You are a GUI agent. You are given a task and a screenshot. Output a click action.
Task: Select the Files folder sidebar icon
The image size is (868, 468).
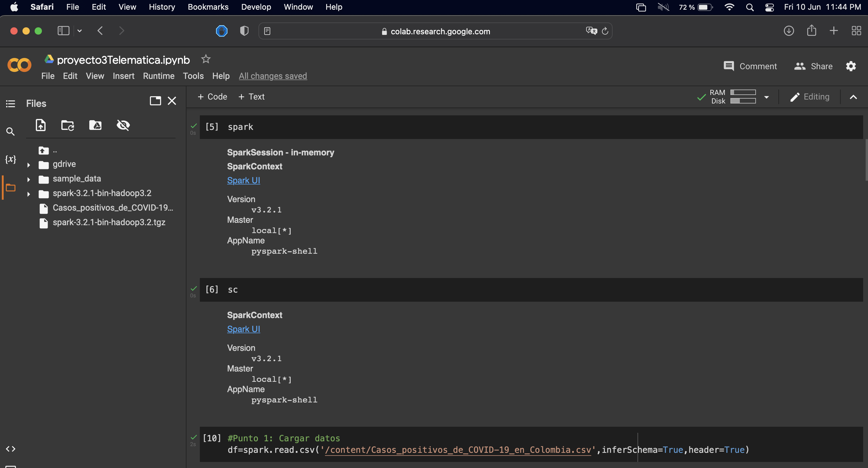(x=10, y=188)
